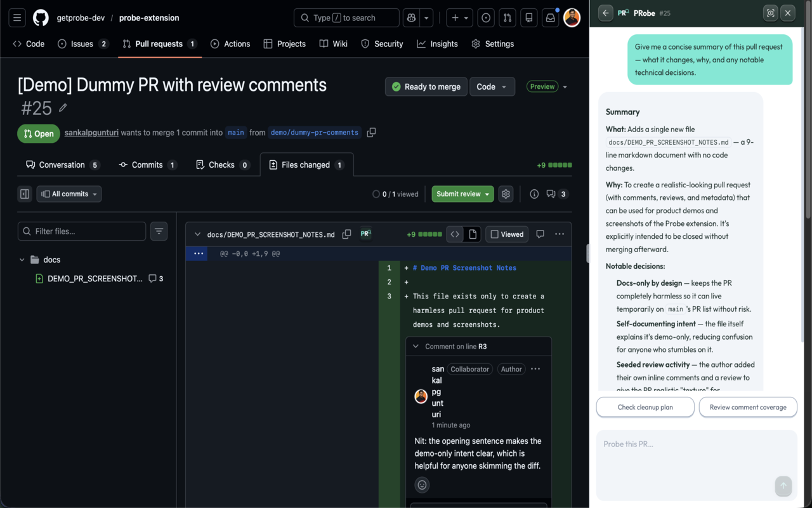Open diff view settings gear
812x508 pixels.
pyautogui.click(x=506, y=194)
